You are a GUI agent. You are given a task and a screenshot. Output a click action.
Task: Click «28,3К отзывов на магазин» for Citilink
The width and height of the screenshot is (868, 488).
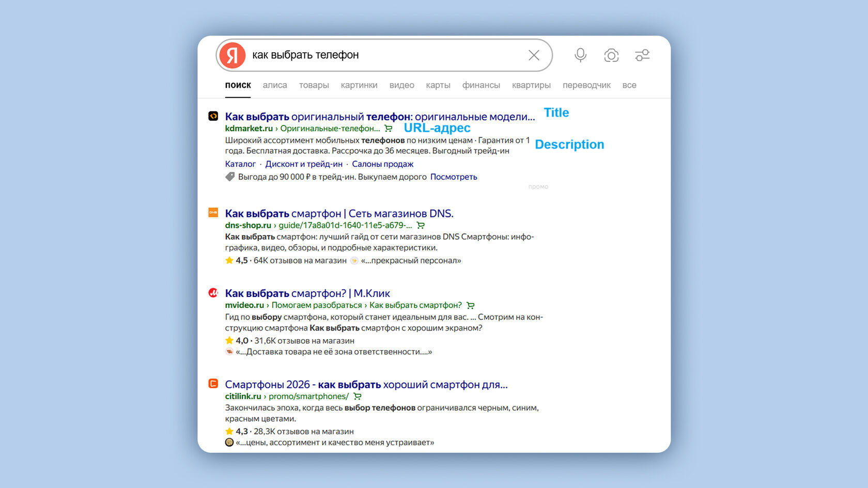click(304, 432)
